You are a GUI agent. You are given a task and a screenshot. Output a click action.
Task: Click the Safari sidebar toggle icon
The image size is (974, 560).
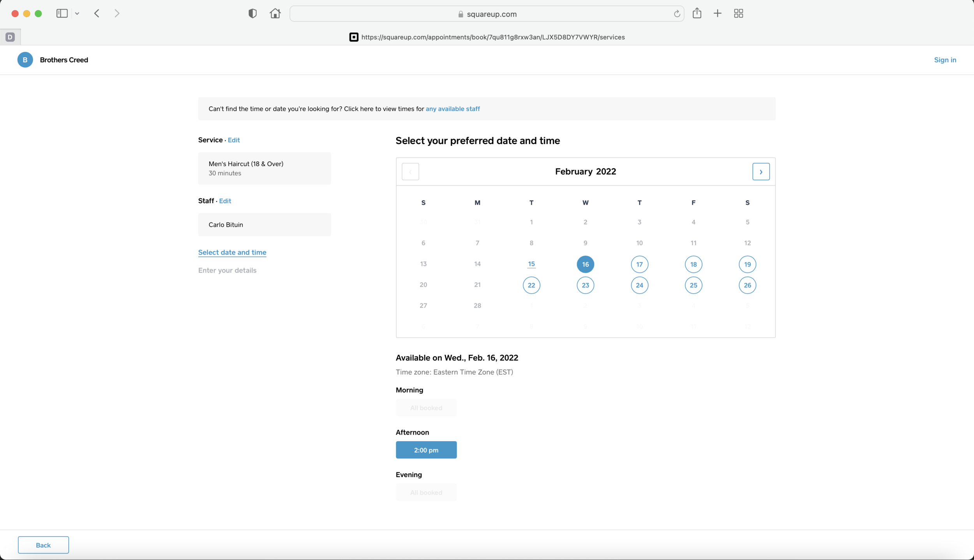point(62,14)
